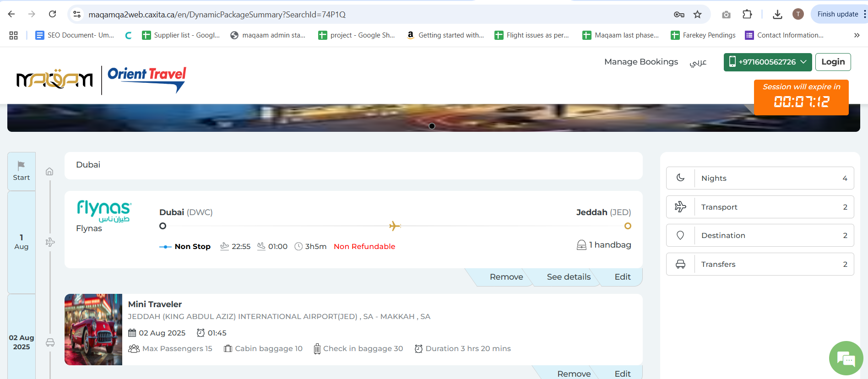This screenshot has height=379, width=868.
Task: Click the banner carousel dot indicator
Action: (432, 126)
